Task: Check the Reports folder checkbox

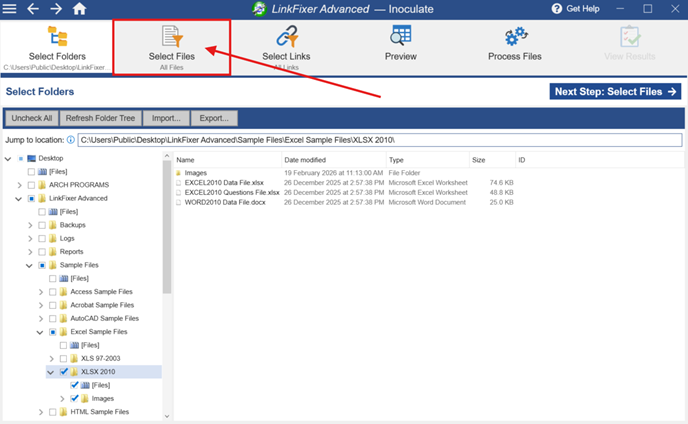Action: 42,252
